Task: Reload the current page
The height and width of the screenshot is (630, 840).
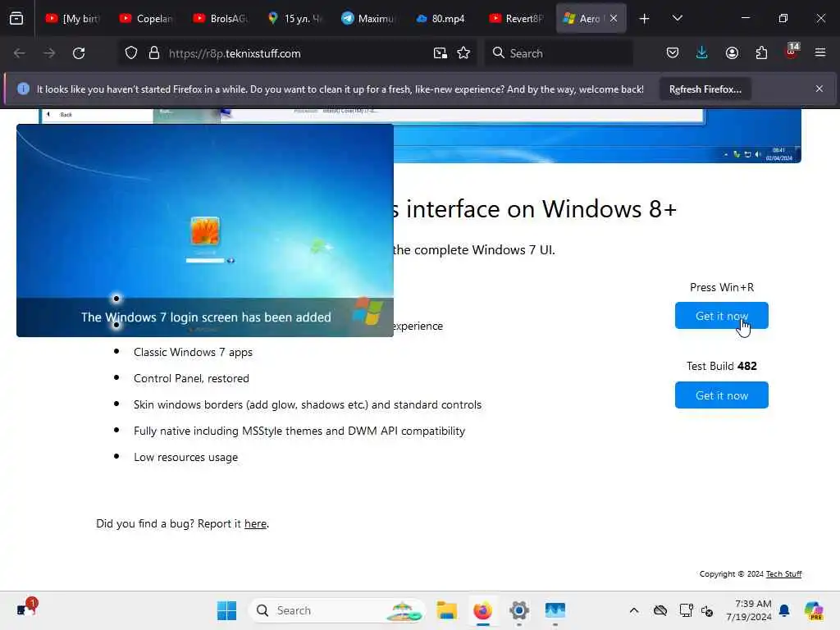Action: (x=79, y=53)
